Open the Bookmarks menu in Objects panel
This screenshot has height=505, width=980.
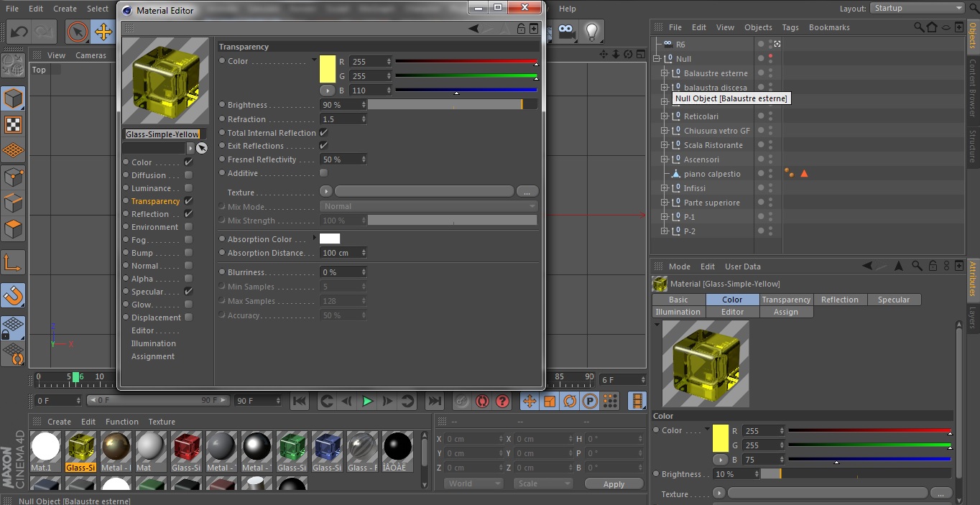click(829, 27)
